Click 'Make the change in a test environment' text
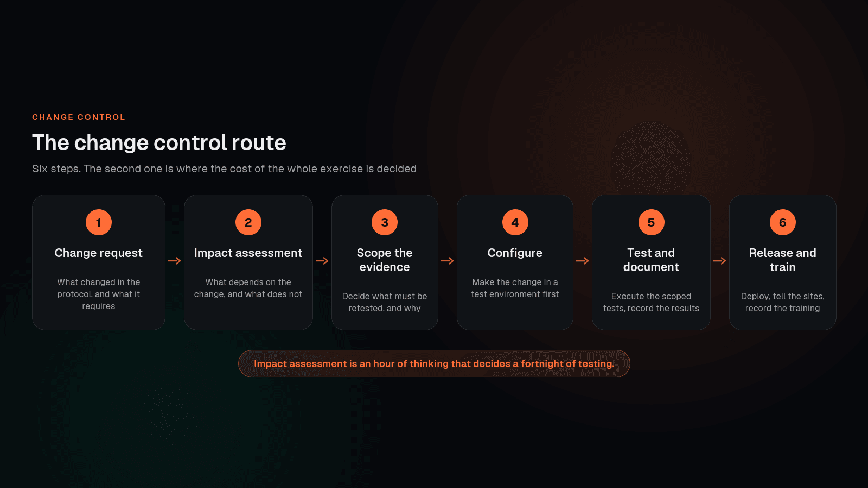The height and width of the screenshot is (488, 868). [515, 288]
